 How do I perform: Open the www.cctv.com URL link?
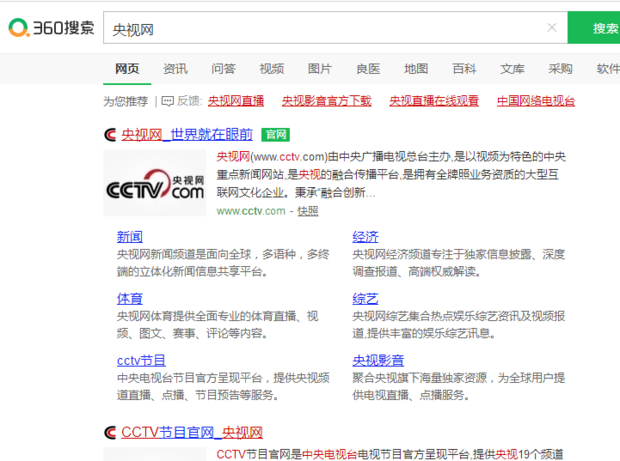tap(251, 211)
